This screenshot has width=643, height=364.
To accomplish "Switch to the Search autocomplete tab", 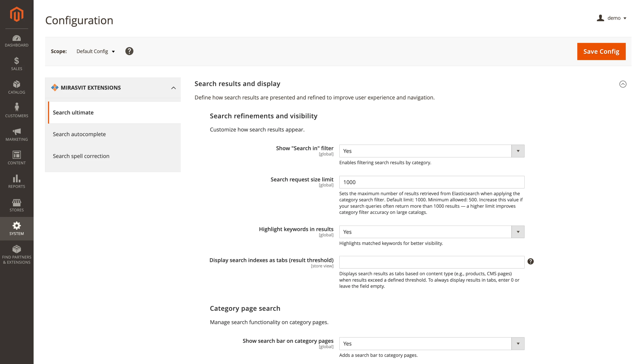I will (x=79, y=134).
